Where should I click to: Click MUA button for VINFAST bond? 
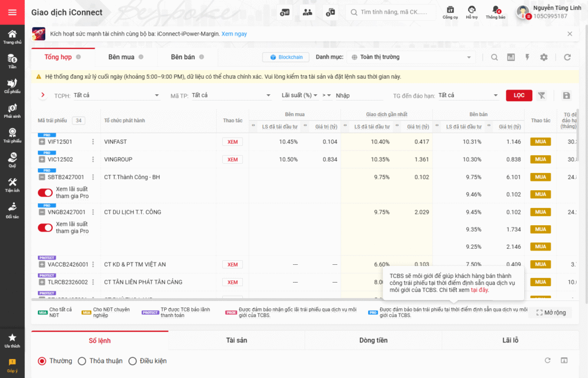(x=540, y=142)
